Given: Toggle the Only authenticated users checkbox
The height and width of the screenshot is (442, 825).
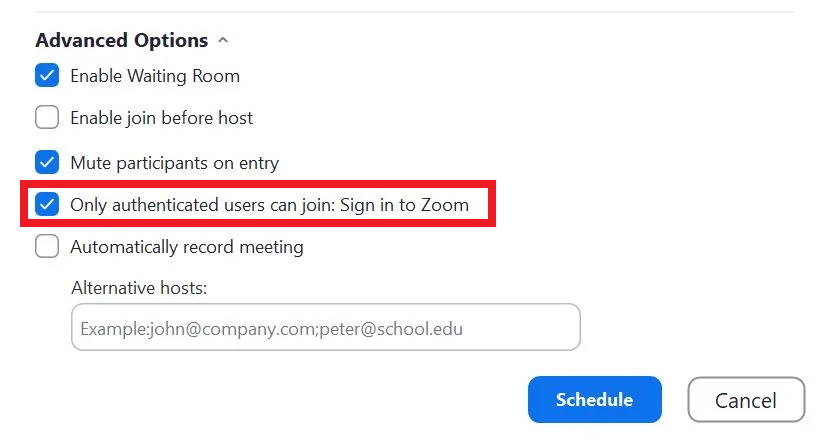Looking at the screenshot, I should 47,205.
